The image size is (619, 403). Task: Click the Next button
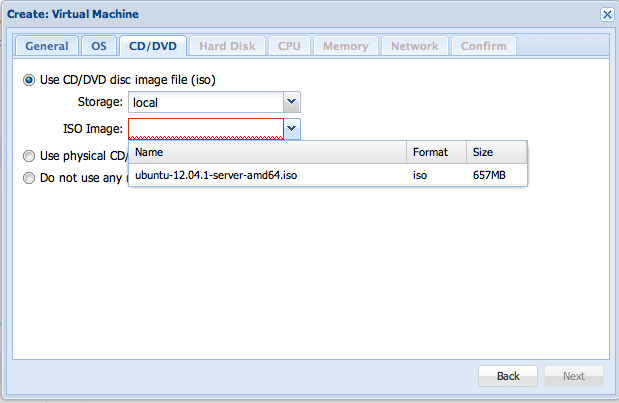573,376
